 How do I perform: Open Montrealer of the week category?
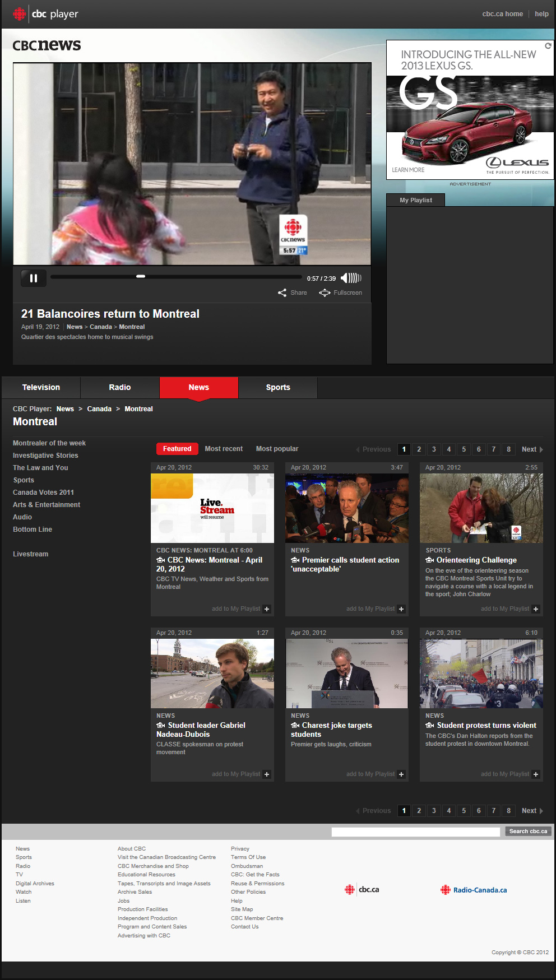(49, 443)
